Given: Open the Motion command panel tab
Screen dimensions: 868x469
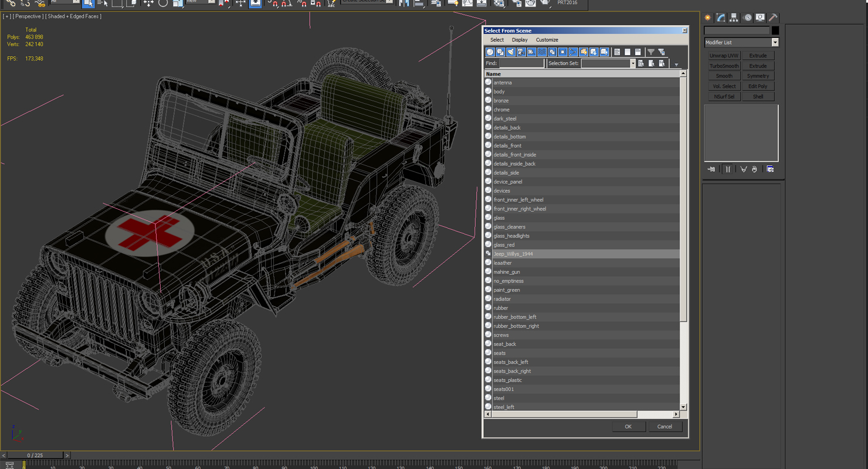Looking at the screenshot, I should point(747,18).
